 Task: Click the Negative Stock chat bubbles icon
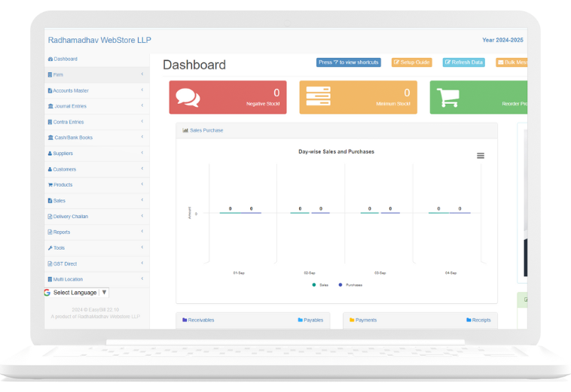[x=188, y=98]
